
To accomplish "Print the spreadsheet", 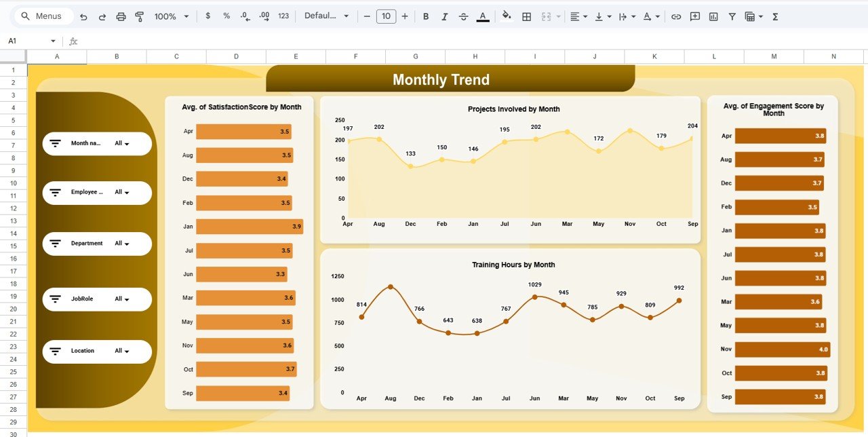I will (121, 16).
